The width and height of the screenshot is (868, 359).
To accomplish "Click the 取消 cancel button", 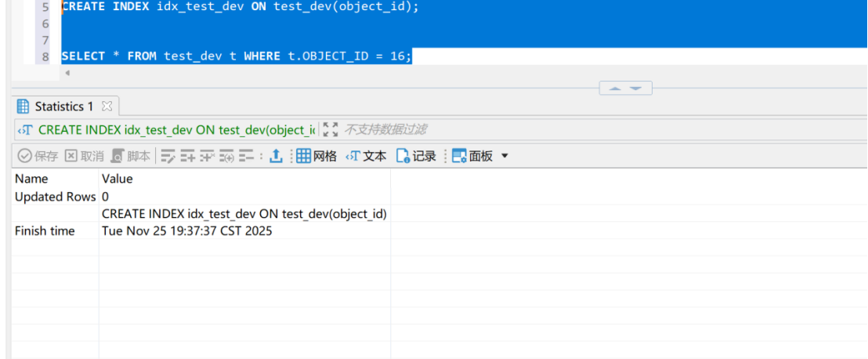I will click(x=84, y=156).
